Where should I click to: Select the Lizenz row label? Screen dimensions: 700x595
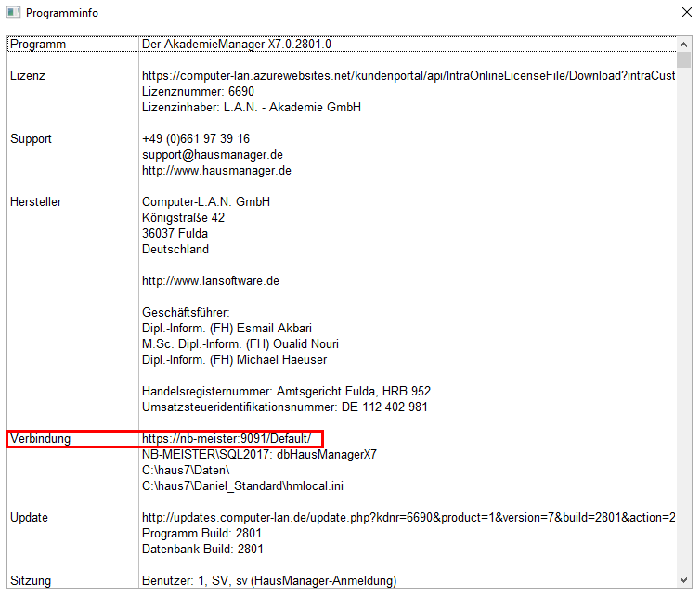(28, 75)
